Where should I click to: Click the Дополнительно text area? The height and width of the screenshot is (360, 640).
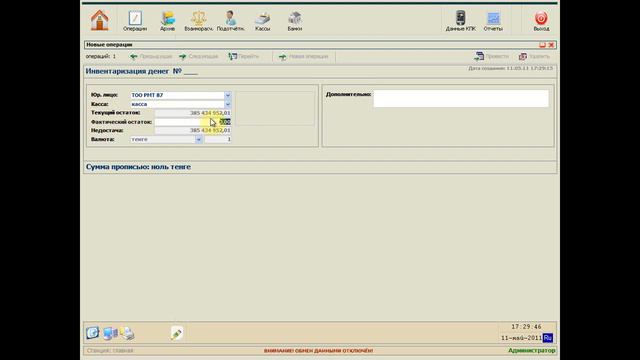coord(461,99)
